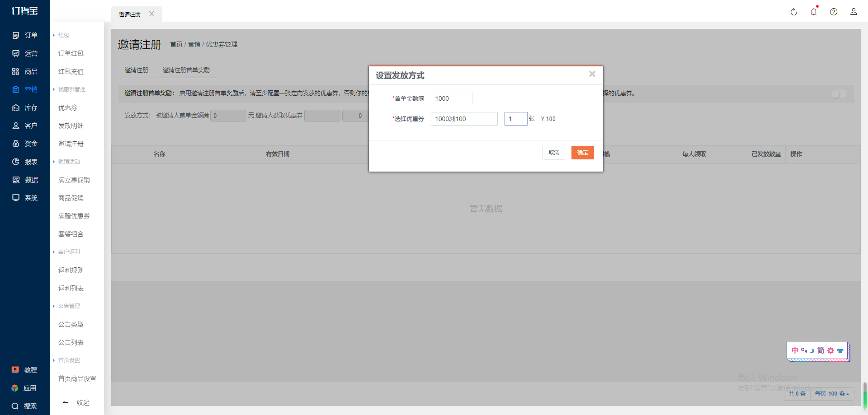868x415 pixels.
Task: Toggle the IME 简 simplified mode
Action: click(821, 350)
